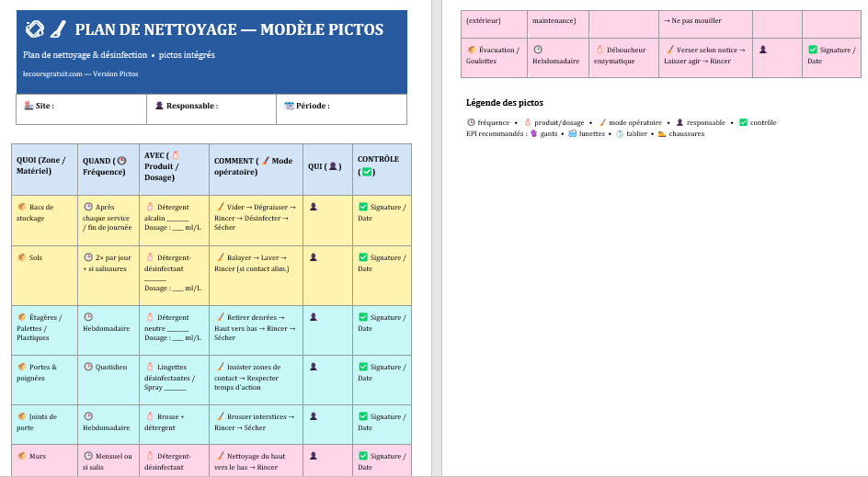Click the green checkmark in the Évacuation / Goulottes row
868x477 pixels.
812,50
